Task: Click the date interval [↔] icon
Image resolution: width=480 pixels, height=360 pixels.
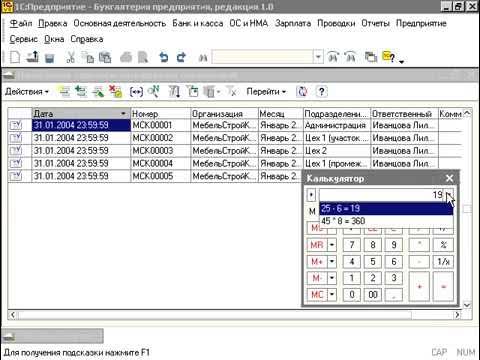Action: point(136,92)
